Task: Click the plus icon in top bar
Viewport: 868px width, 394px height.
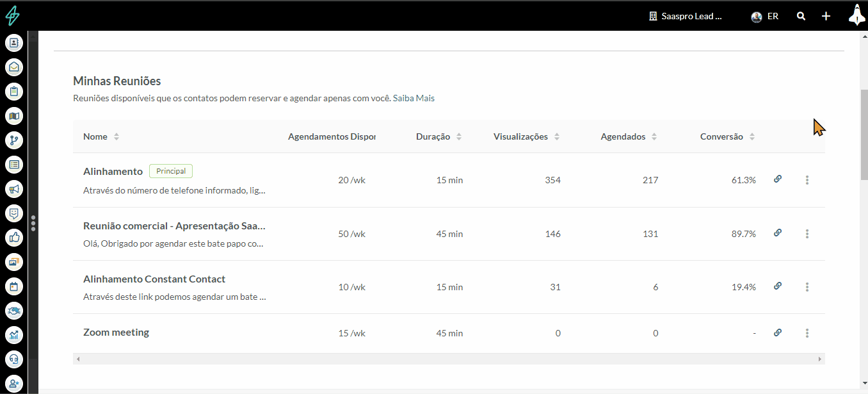Action: click(826, 16)
